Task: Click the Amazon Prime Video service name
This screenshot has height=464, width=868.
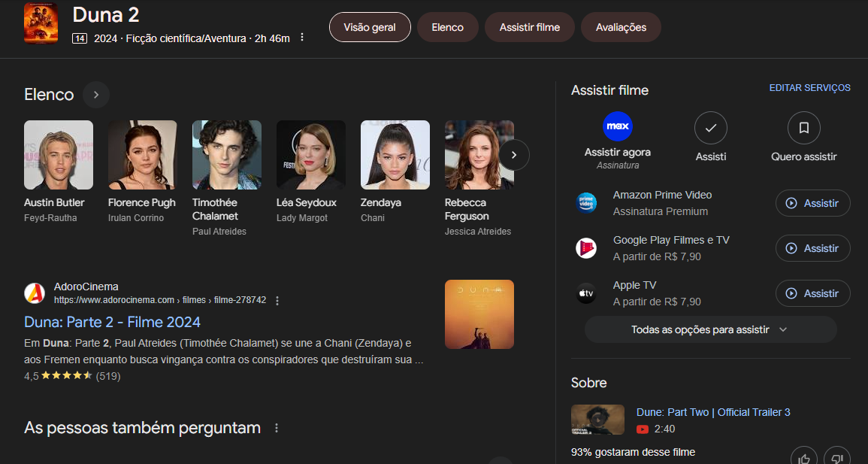Action: (x=662, y=195)
